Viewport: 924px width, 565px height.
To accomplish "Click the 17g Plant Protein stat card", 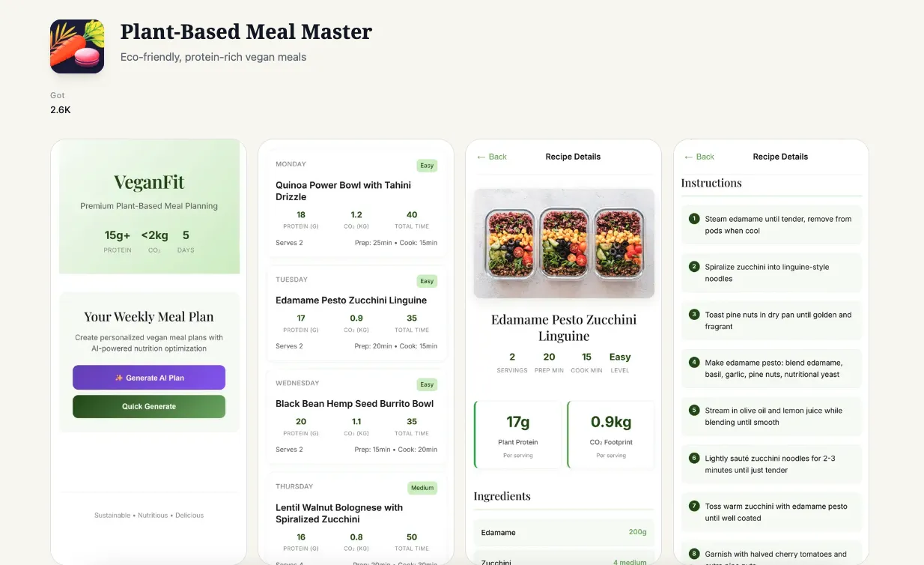I will (x=517, y=435).
